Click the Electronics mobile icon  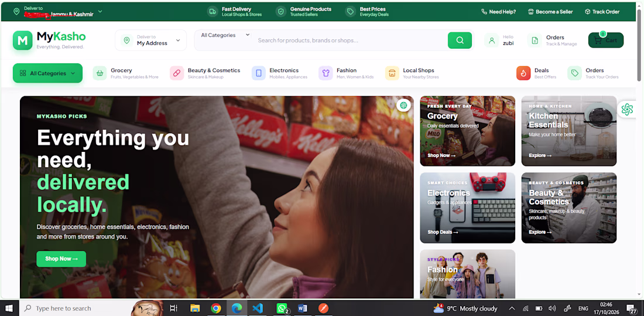(259, 73)
